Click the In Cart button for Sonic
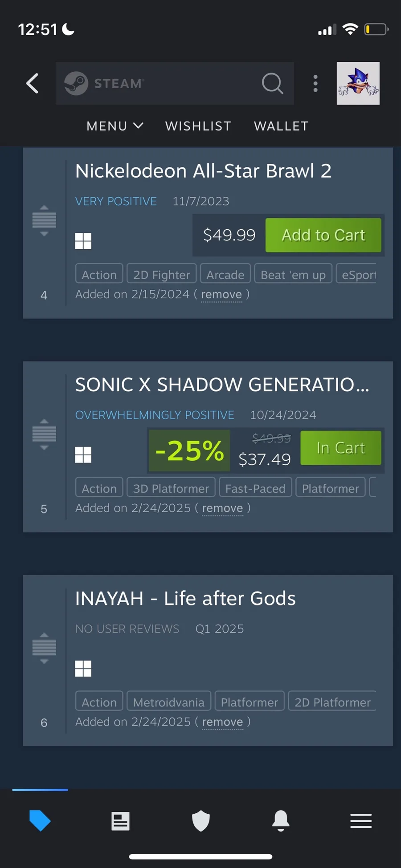Viewport: 401px width, 868px height. (341, 448)
